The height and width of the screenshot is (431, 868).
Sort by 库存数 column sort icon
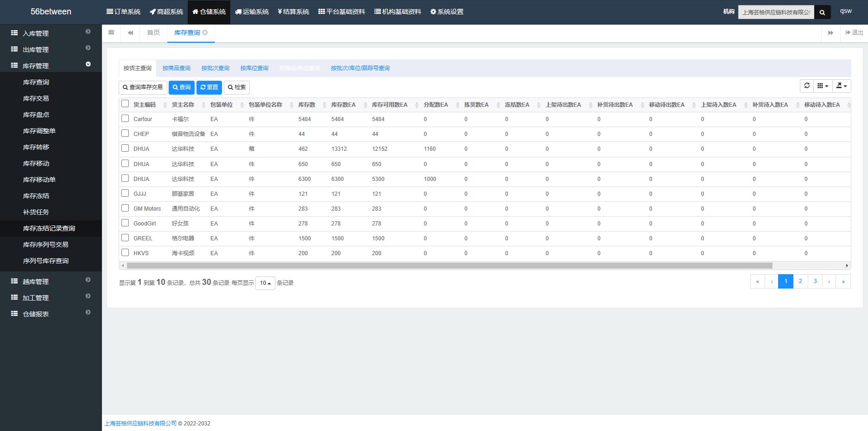[x=324, y=105]
